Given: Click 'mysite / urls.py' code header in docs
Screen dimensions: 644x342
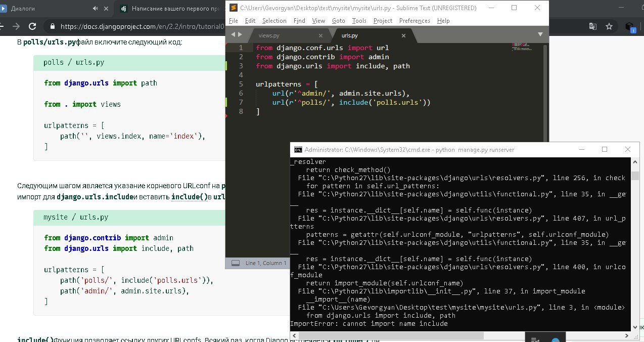Looking at the screenshot, I should [x=76, y=217].
